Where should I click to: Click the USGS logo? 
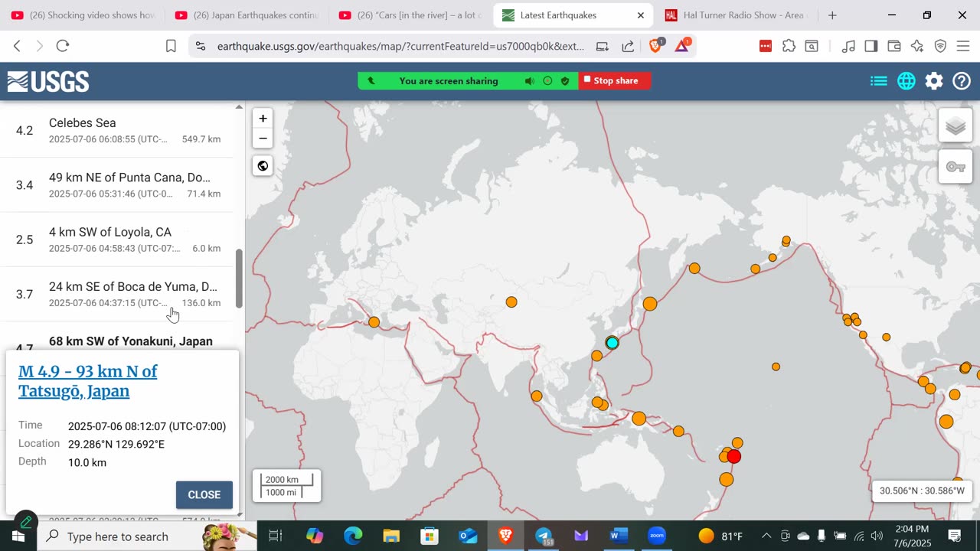click(48, 81)
